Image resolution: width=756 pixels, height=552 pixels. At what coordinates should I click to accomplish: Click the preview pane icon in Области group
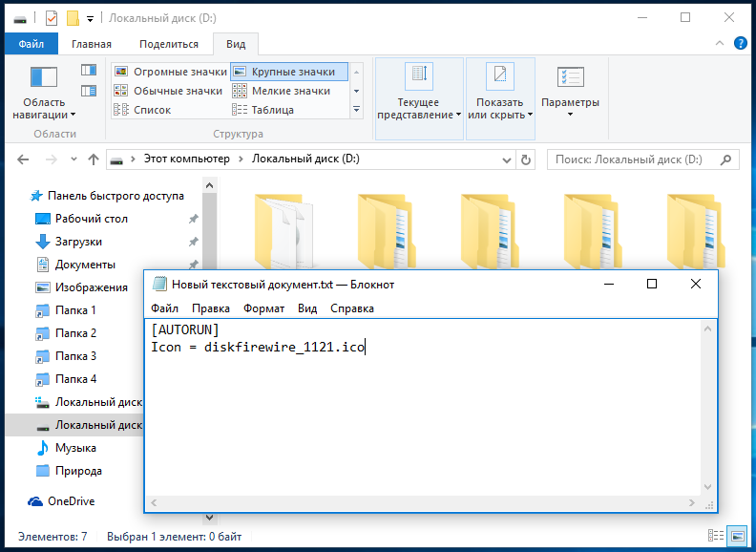tap(89, 70)
